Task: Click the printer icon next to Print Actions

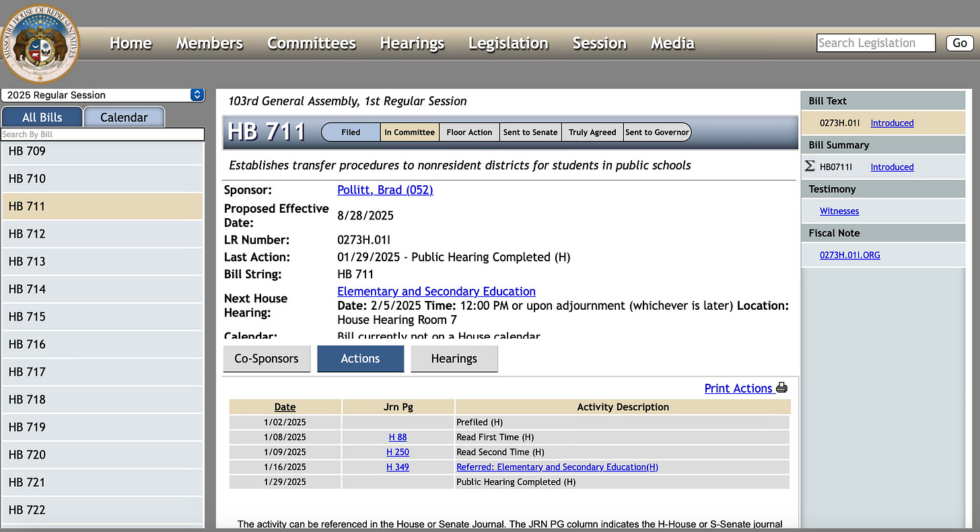Action: 781,388
